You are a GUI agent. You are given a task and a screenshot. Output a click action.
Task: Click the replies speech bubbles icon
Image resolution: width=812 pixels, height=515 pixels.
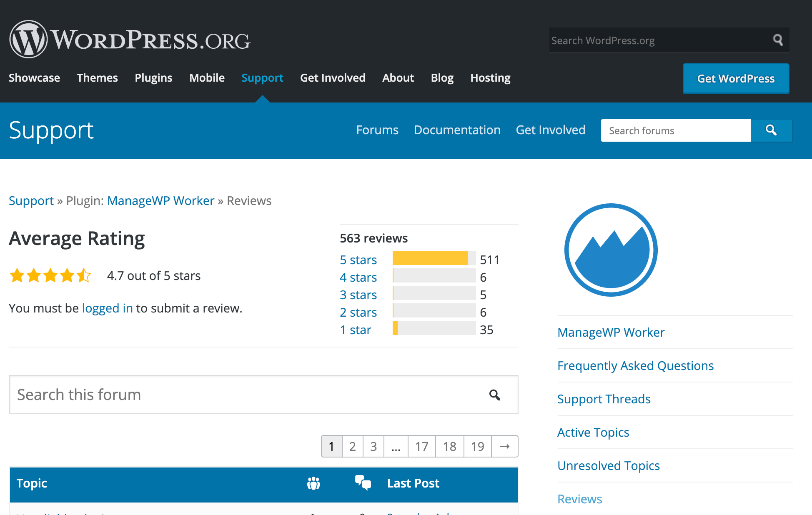pos(363,482)
